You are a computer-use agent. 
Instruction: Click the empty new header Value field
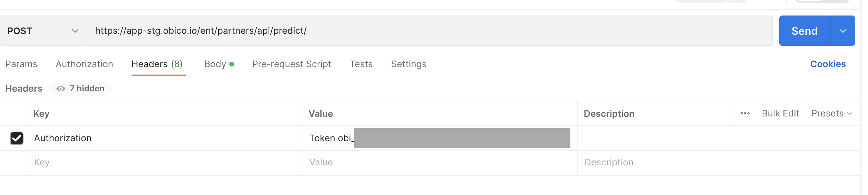pos(440,163)
